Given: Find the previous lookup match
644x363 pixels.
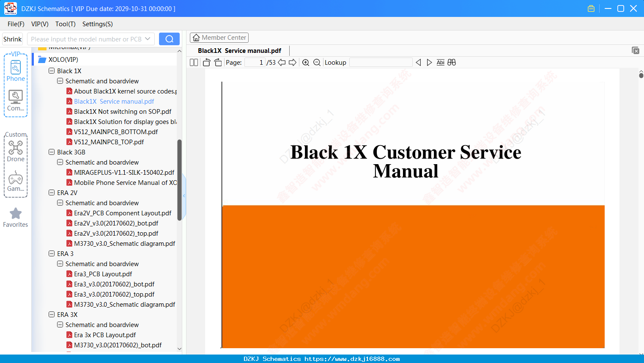Looking at the screenshot, I should (x=418, y=63).
